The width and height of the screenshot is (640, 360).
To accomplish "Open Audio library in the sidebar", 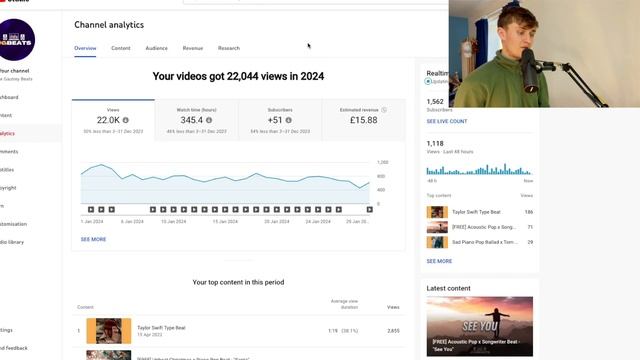I will pyautogui.click(x=12, y=242).
